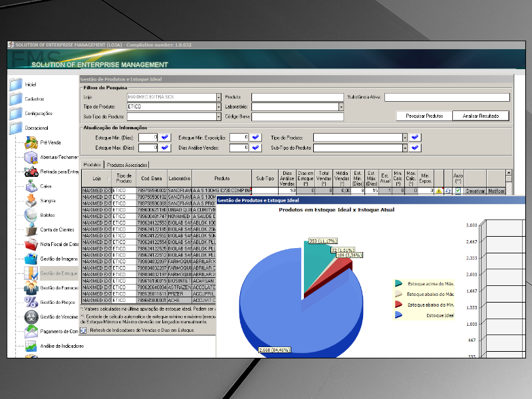Click table scrollbar up arrow
The height and width of the screenshot is (399, 532).
click(x=509, y=173)
